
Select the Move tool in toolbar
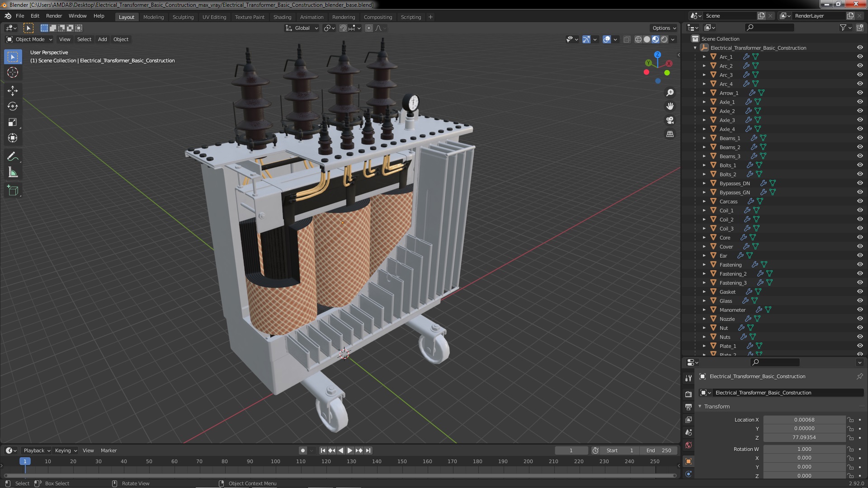[13, 91]
